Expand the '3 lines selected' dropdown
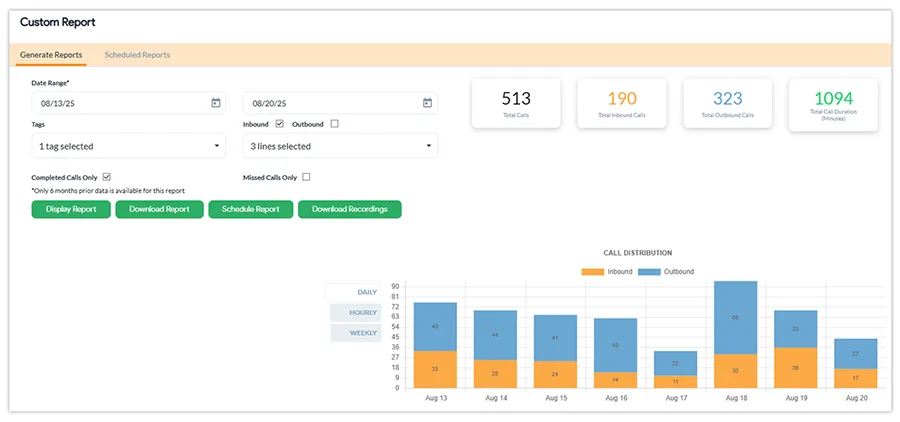 (340, 146)
